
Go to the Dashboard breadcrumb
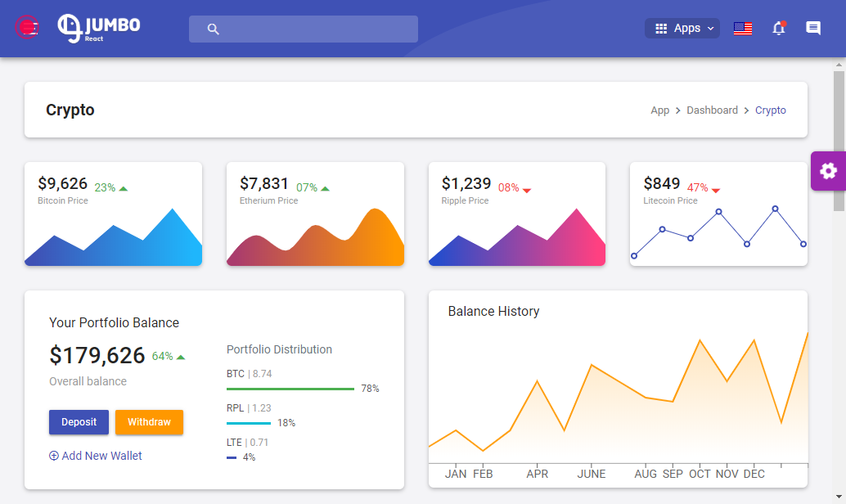click(x=712, y=110)
